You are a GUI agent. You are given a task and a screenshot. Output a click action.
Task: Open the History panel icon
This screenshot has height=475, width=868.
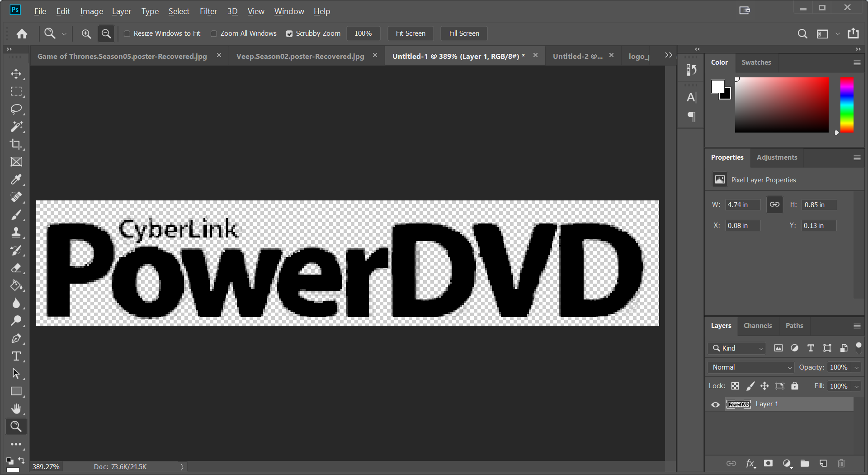691,70
